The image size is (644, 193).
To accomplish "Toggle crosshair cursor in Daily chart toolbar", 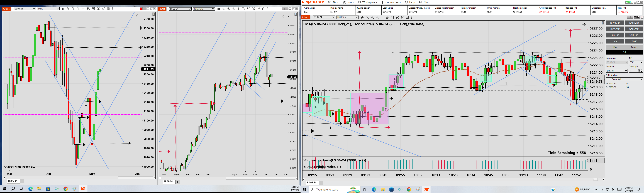I will click(x=83, y=9).
